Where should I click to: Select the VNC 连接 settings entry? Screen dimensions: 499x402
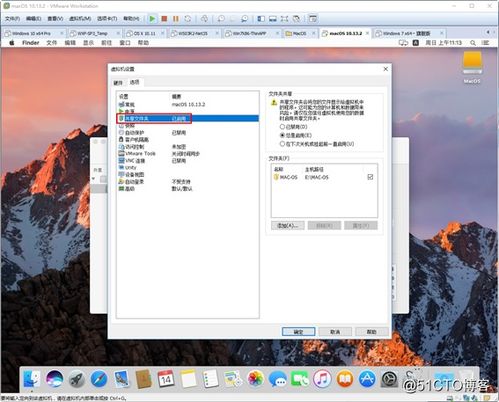pyautogui.click(x=132, y=161)
